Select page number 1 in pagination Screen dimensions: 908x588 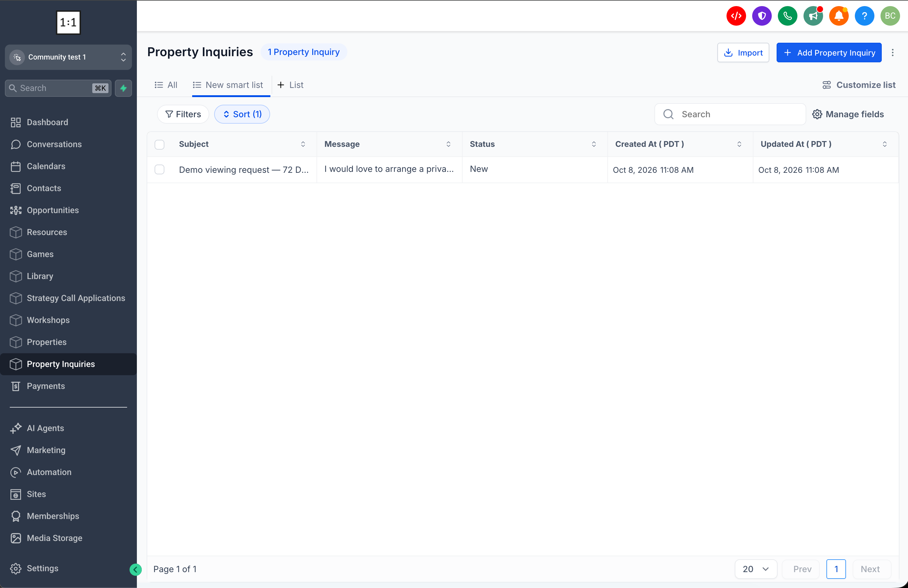836,569
